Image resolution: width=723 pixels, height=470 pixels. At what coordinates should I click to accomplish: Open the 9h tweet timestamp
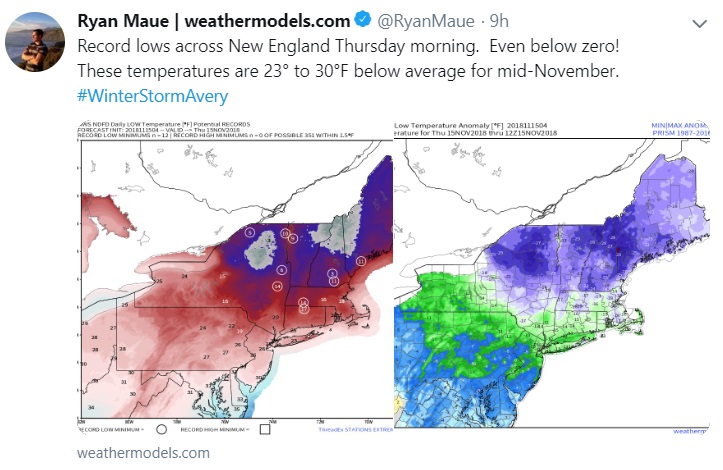coord(499,21)
